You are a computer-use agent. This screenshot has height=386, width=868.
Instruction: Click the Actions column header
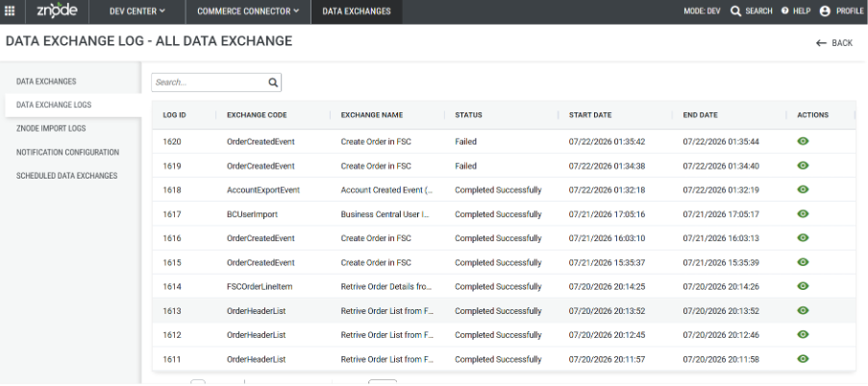812,115
